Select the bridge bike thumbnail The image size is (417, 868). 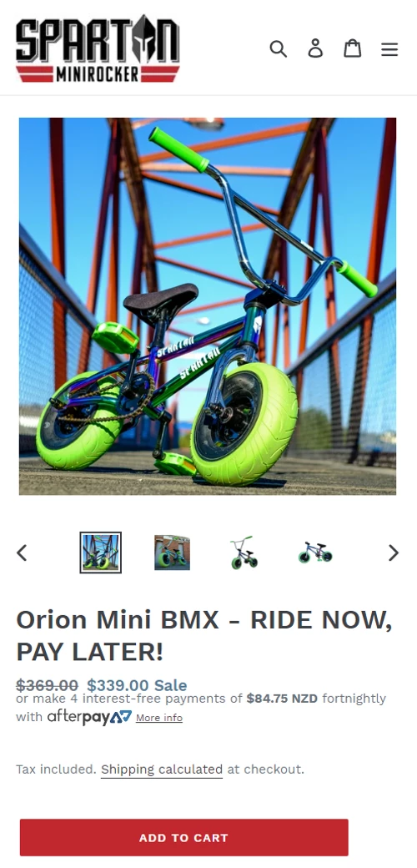[x=100, y=553]
